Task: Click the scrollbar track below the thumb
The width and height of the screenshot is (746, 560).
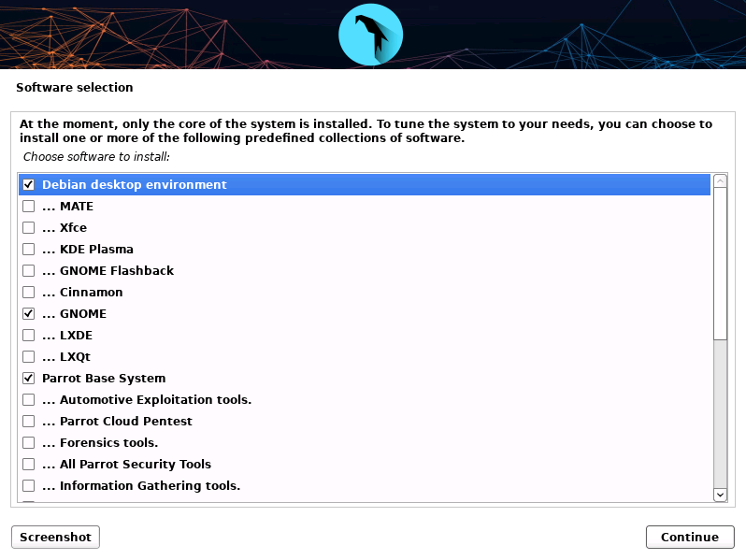Action: pyautogui.click(x=721, y=414)
